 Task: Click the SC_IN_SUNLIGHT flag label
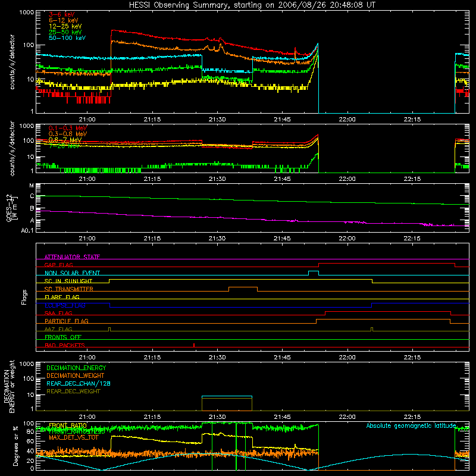pyautogui.click(x=68, y=281)
